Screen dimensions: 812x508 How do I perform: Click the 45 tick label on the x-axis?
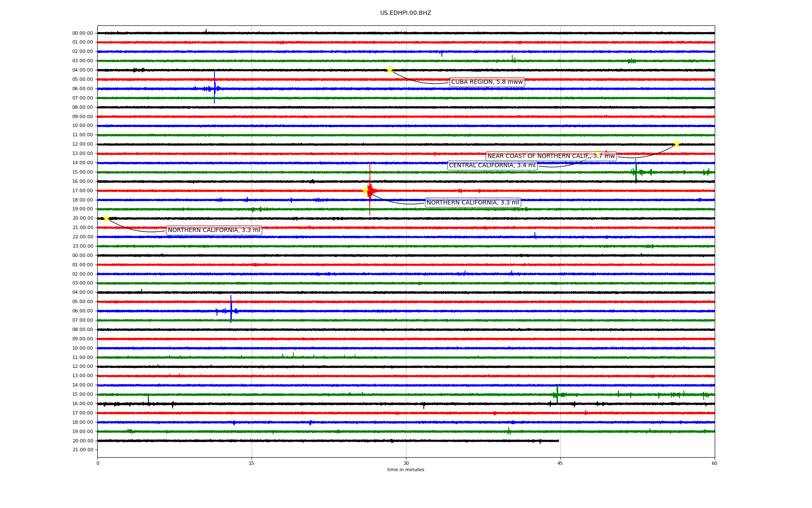(560, 463)
